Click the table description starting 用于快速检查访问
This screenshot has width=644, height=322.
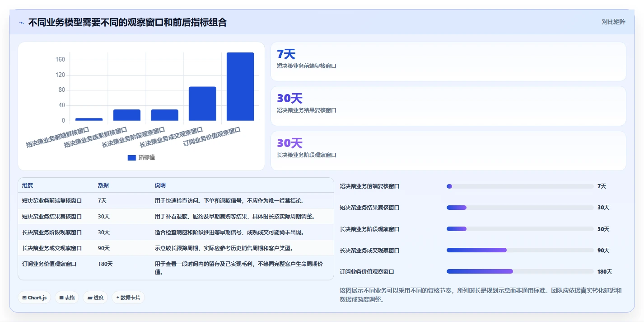[229, 201]
